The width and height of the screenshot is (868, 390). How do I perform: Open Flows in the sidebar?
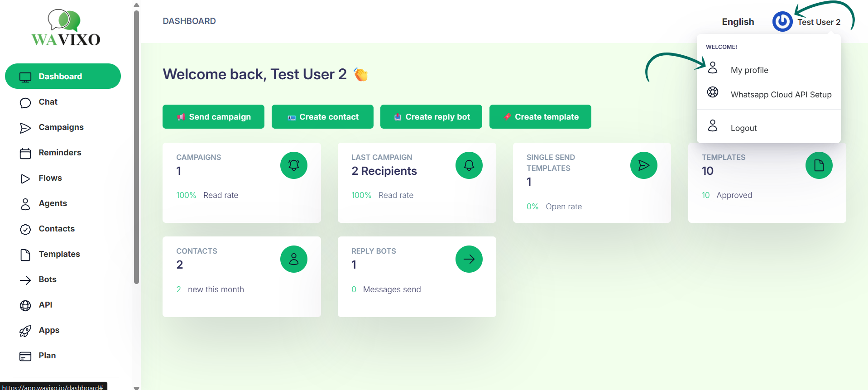coord(50,178)
